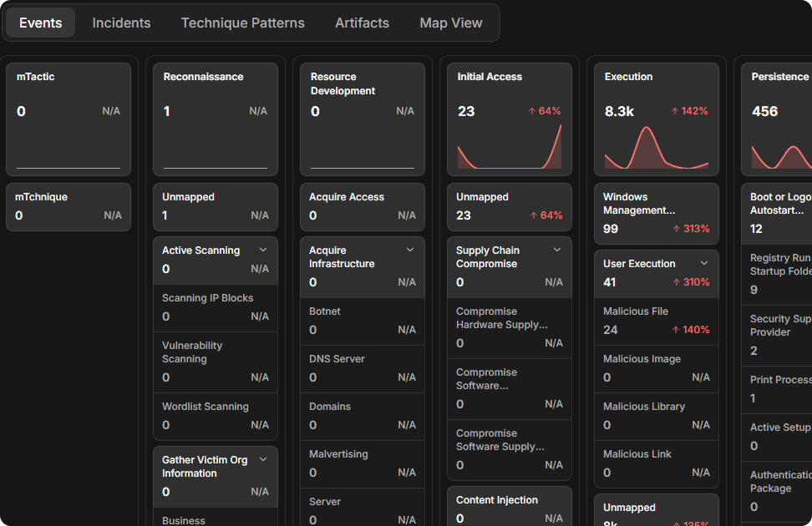Collapse the Active Scanning chevron
This screenshot has height=526, width=812.
tap(263, 250)
